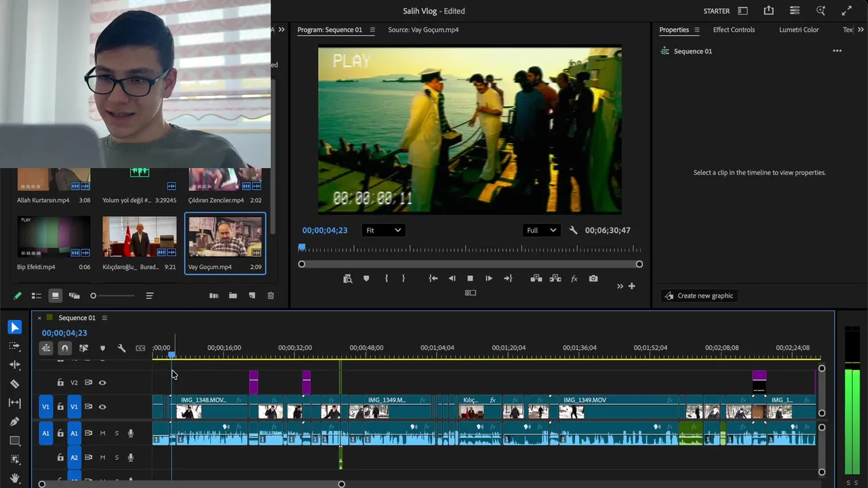Select the Slip tool
This screenshot has width=868, height=488.
click(15, 403)
